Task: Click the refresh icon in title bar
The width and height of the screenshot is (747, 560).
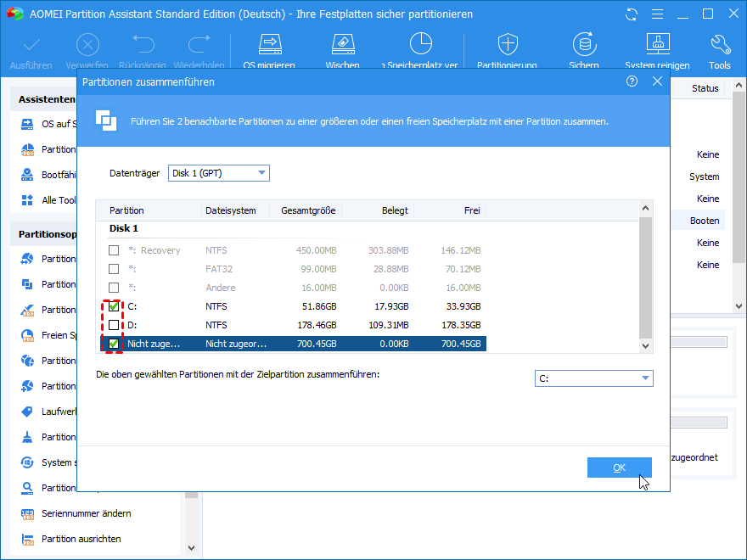Action: click(x=631, y=14)
